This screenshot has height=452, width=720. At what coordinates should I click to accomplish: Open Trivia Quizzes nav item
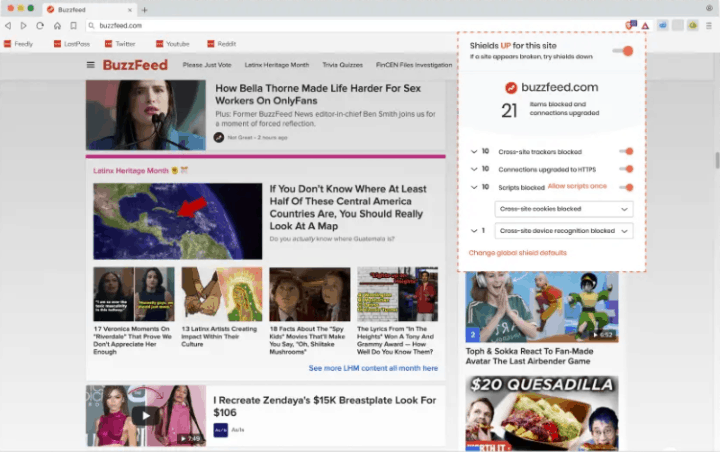pyautogui.click(x=342, y=65)
